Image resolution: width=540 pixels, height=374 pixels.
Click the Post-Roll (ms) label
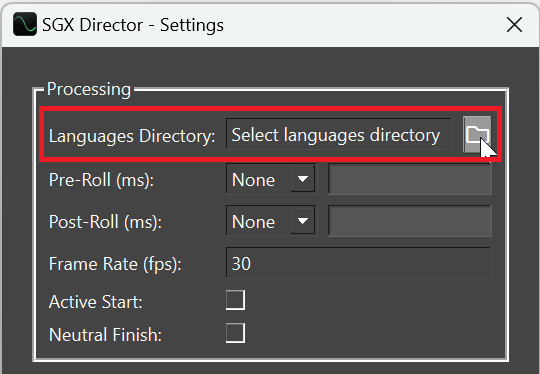(105, 222)
